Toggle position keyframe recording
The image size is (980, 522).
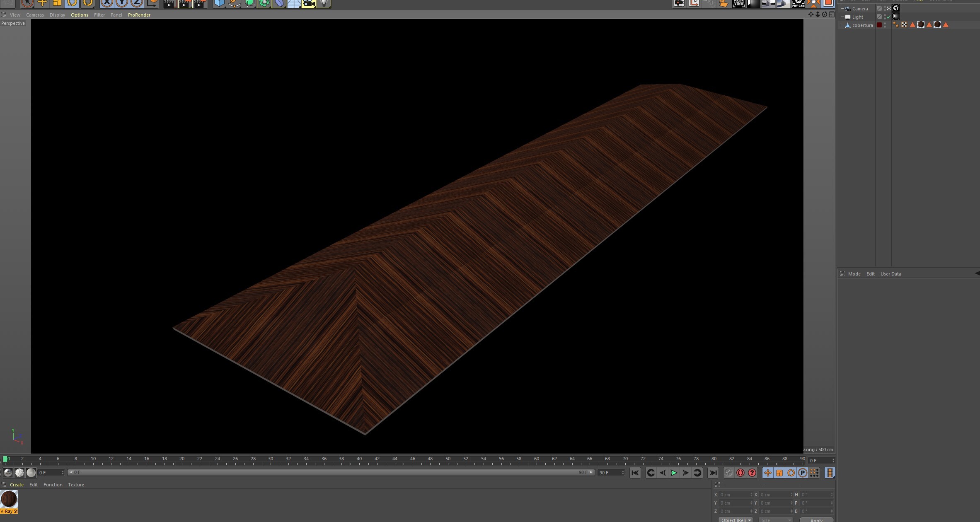point(767,473)
